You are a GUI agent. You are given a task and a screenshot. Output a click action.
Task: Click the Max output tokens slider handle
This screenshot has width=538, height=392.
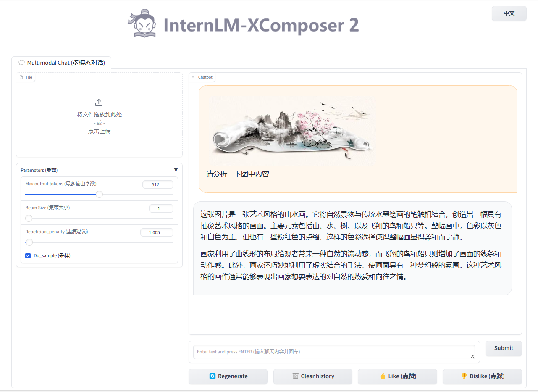pos(99,194)
